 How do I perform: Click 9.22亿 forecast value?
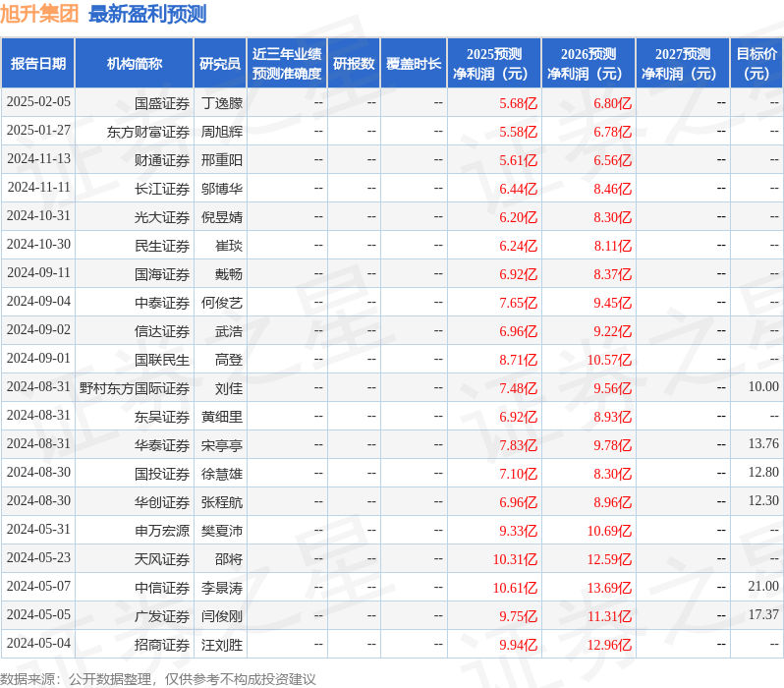[x=612, y=332]
